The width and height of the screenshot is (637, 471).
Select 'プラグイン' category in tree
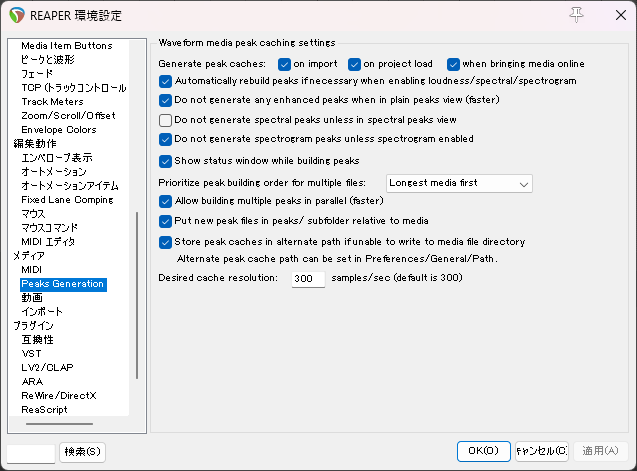click(x=33, y=326)
